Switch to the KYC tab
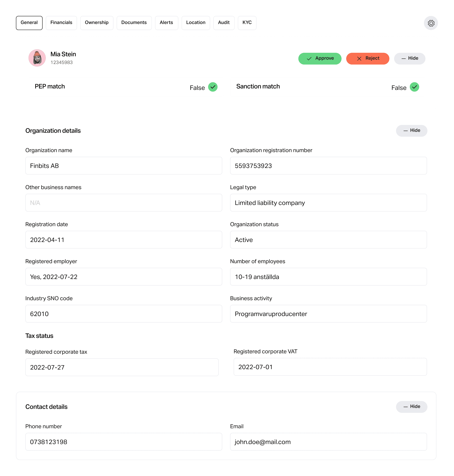 tap(247, 23)
